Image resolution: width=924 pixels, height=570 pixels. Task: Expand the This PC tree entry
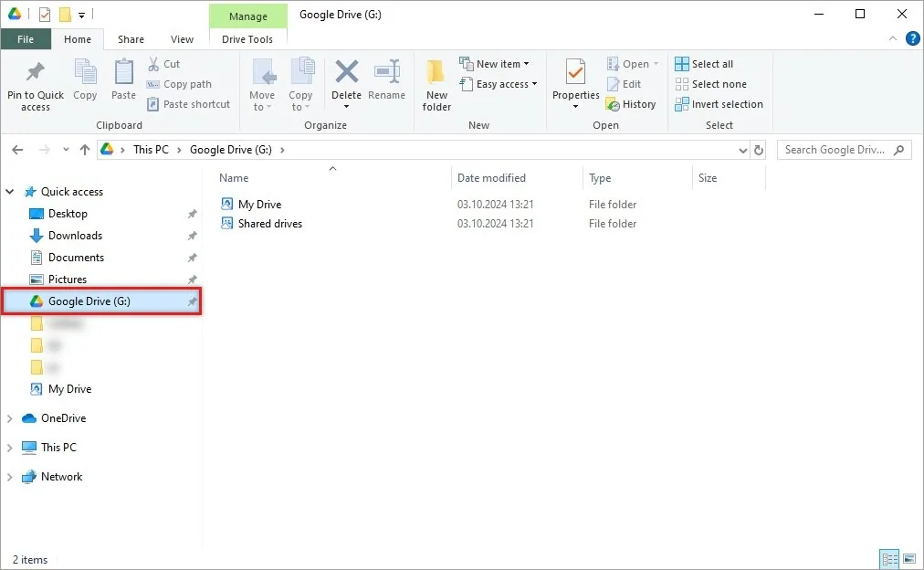click(x=9, y=447)
